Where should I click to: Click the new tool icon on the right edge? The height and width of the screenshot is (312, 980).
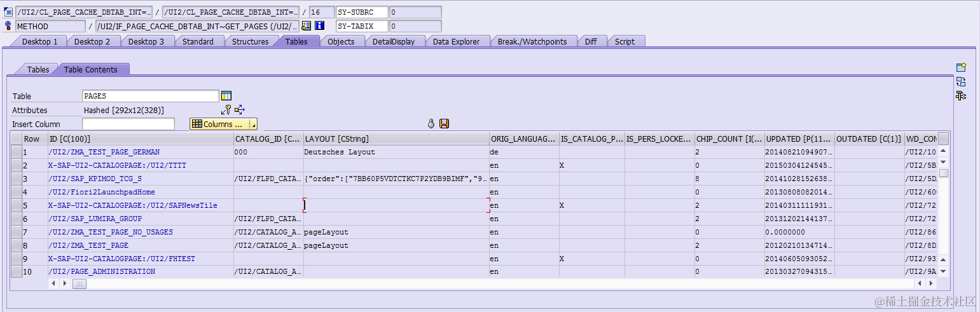[962, 67]
